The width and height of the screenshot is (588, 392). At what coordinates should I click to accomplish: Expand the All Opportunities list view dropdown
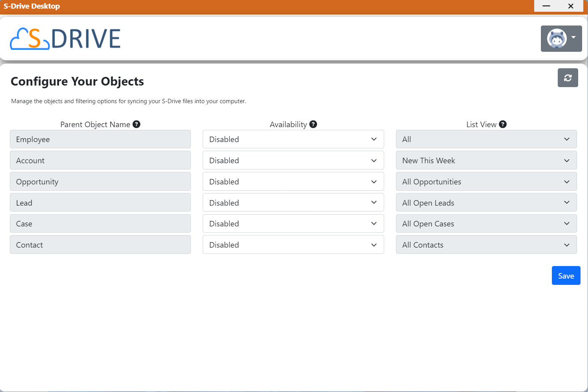tap(486, 182)
